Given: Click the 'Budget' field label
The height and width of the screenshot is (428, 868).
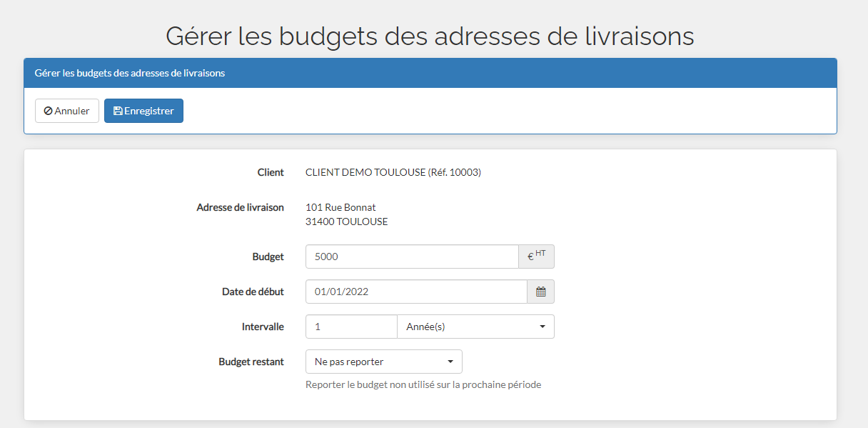Looking at the screenshot, I should pyautogui.click(x=268, y=257).
